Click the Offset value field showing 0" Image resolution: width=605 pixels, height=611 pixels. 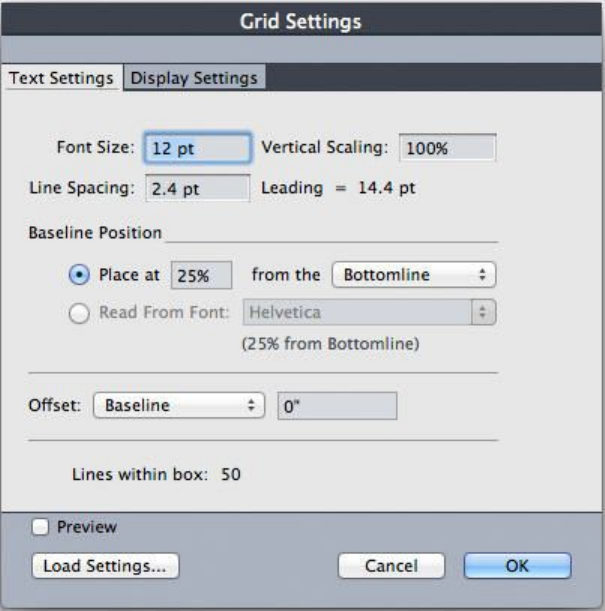[337, 406]
